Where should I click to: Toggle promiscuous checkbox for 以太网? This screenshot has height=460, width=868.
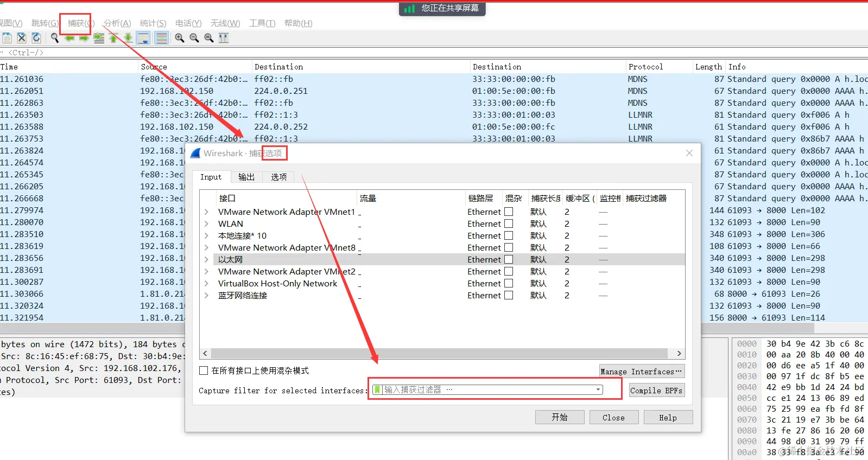[509, 259]
